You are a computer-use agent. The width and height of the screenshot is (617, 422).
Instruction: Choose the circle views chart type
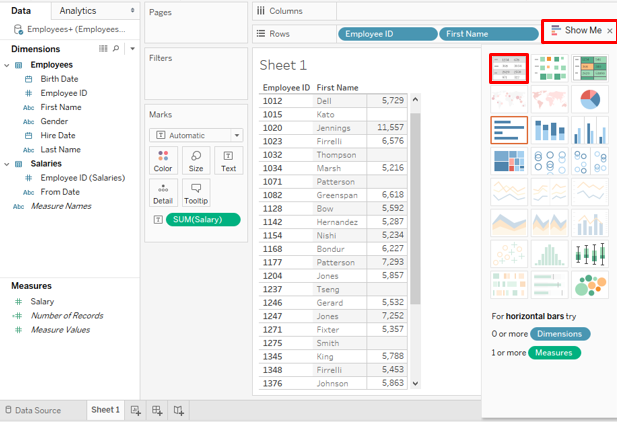[x=549, y=161]
